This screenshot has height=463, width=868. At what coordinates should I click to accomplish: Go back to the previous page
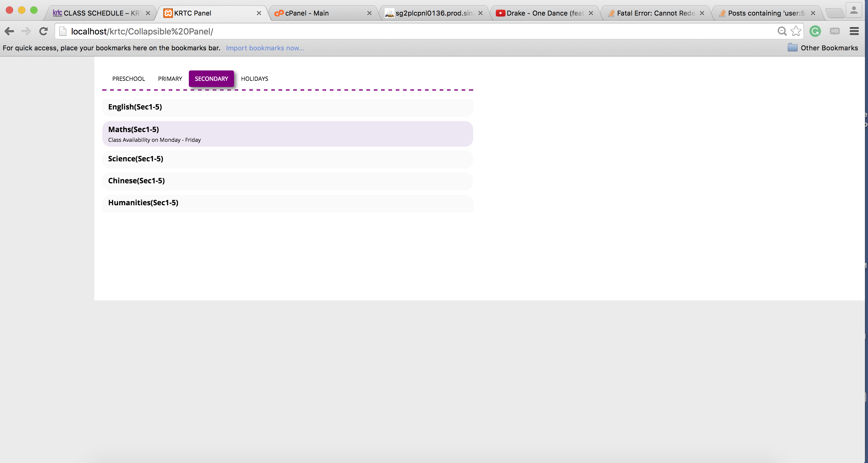[9, 31]
